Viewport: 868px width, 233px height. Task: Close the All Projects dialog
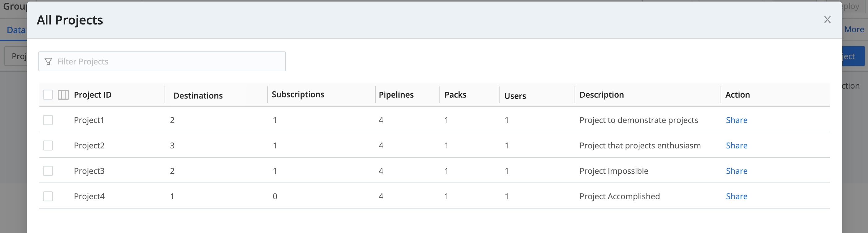coord(827,20)
